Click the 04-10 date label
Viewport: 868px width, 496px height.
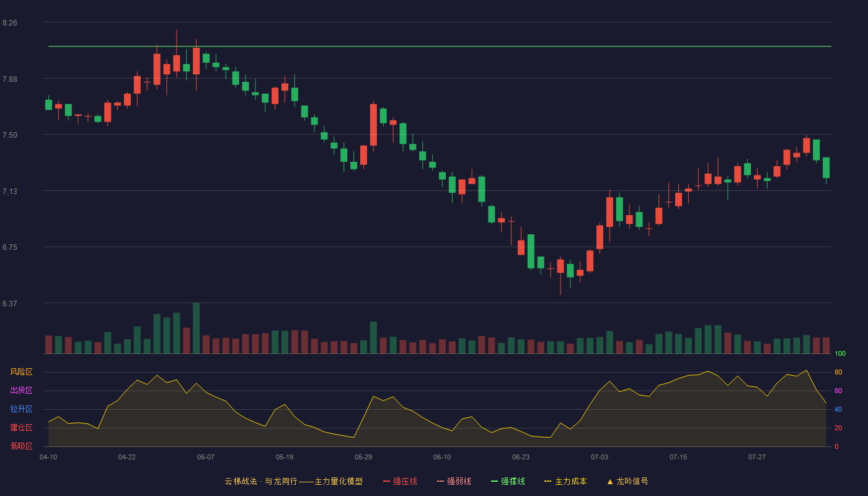(48, 457)
